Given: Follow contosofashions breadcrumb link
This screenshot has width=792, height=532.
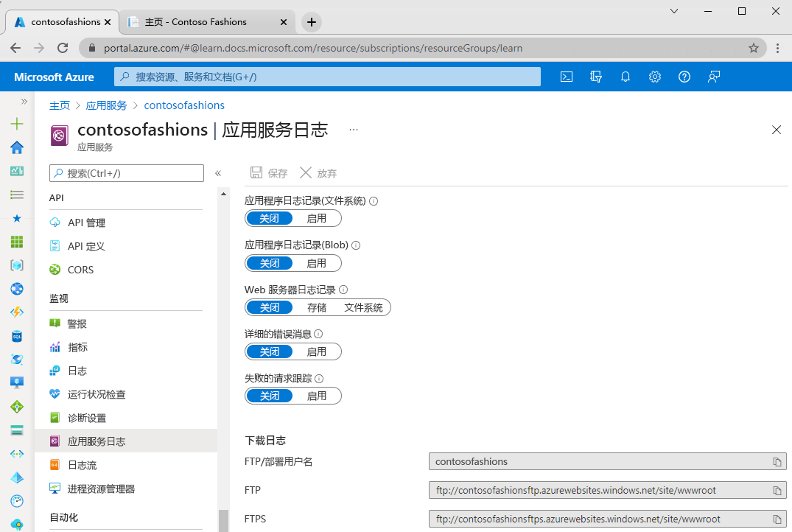Looking at the screenshot, I should [184, 105].
